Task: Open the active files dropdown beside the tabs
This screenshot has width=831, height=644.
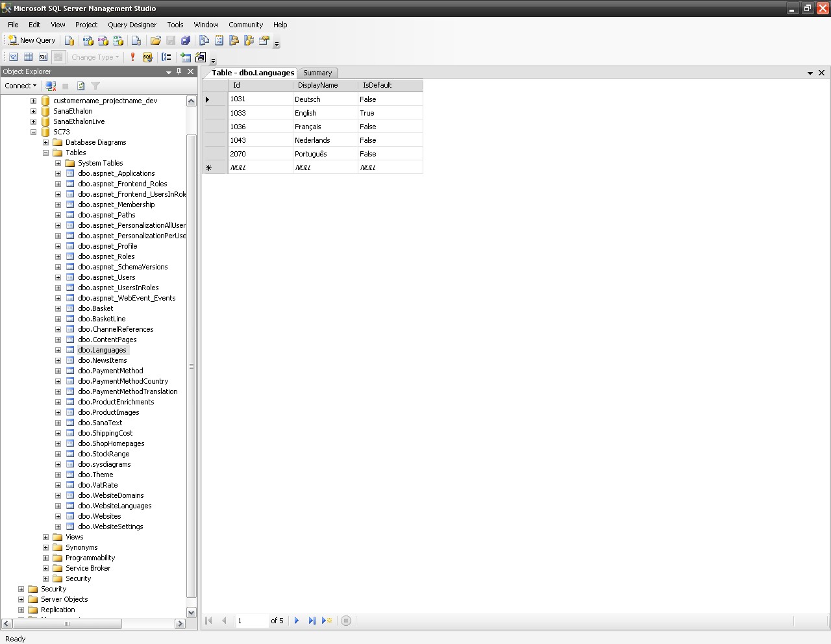Action: (810, 73)
